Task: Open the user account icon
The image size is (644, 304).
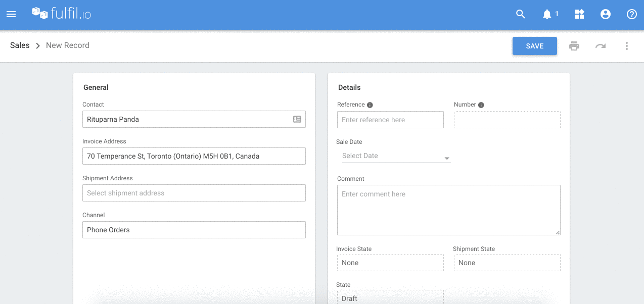Action: [x=606, y=14]
